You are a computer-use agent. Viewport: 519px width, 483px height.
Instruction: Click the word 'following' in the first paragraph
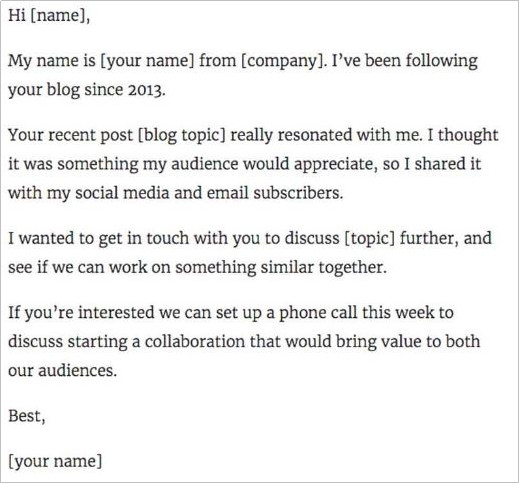point(442,61)
